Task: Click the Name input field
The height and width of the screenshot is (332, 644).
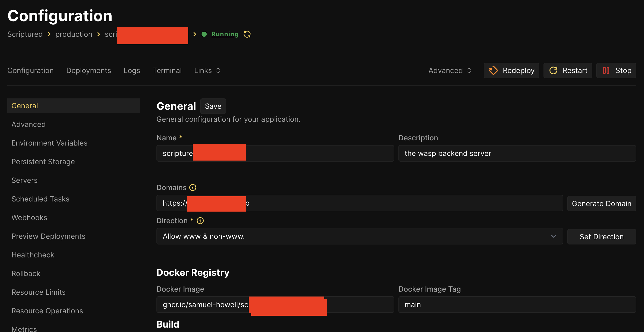Action: [275, 153]
